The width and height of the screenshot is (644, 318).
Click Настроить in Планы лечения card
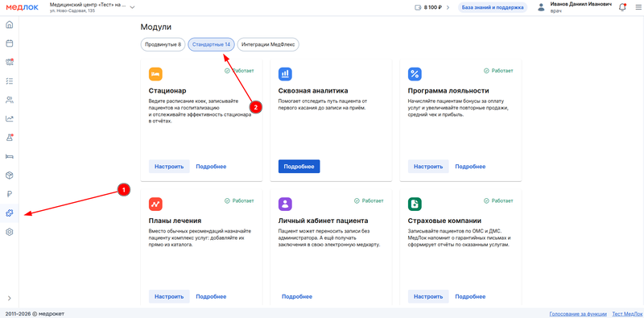coord(169,296)
